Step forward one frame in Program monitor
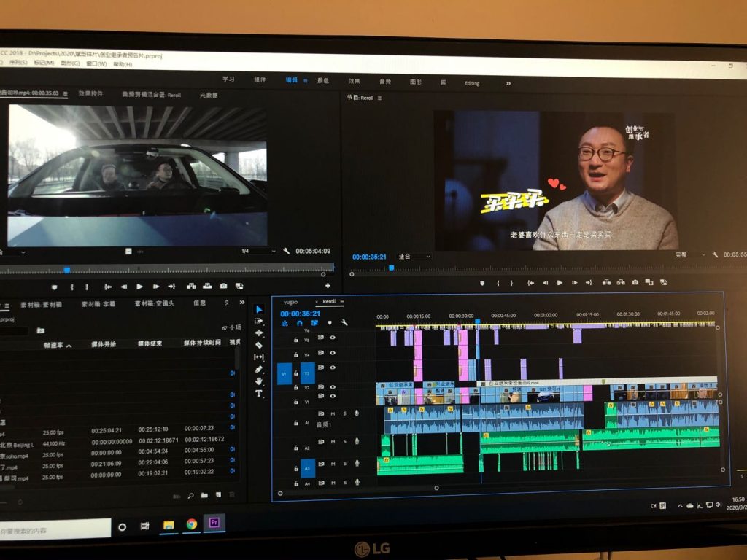Viewport: 747px width, 560px height. pos(575,283)
